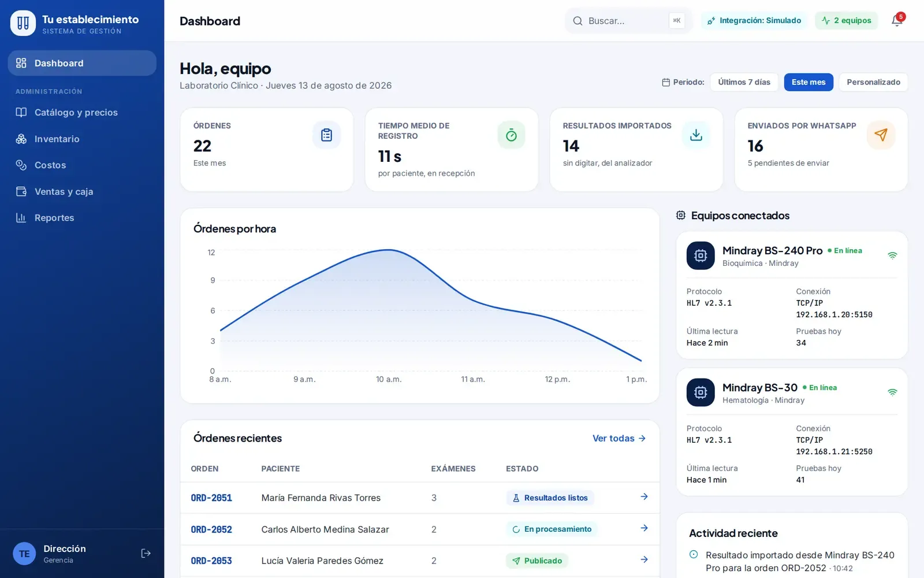Click the logout icon beside Dirección

click(x=146, y=553)
